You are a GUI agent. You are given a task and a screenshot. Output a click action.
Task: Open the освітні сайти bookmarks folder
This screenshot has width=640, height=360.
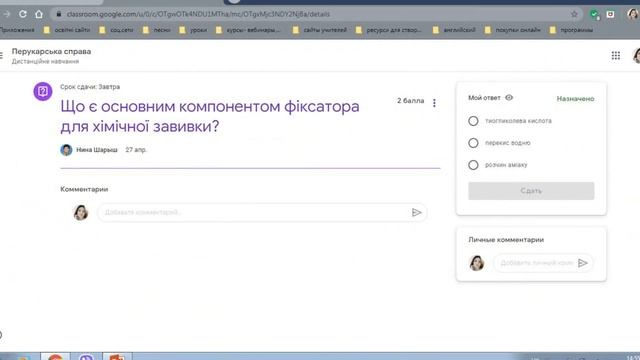(67, 30)
